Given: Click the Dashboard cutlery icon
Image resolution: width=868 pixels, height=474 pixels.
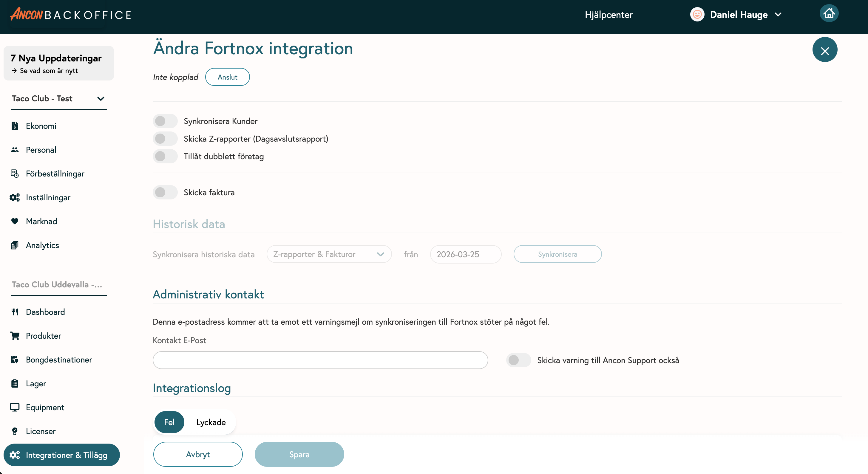Looking at the screenshot, I should coord(15,312).
